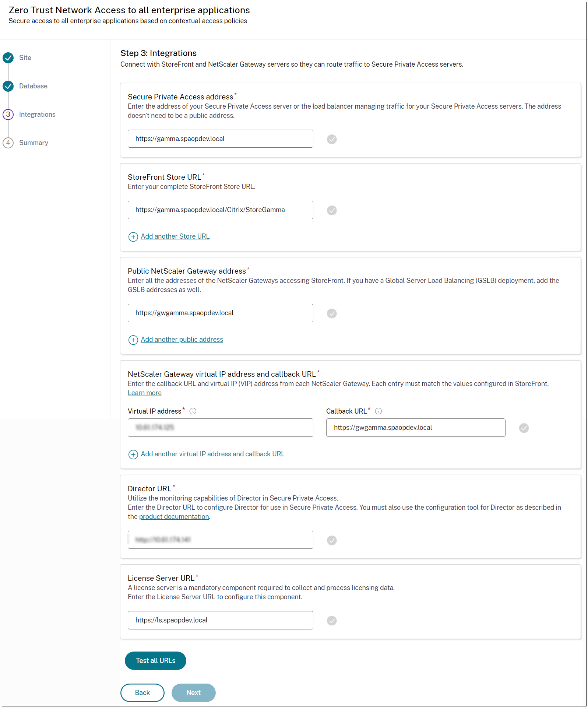588x709 pixels.
Task: Focus the Public NetScaler Gateway address field
Action: [x=220, y=313]
